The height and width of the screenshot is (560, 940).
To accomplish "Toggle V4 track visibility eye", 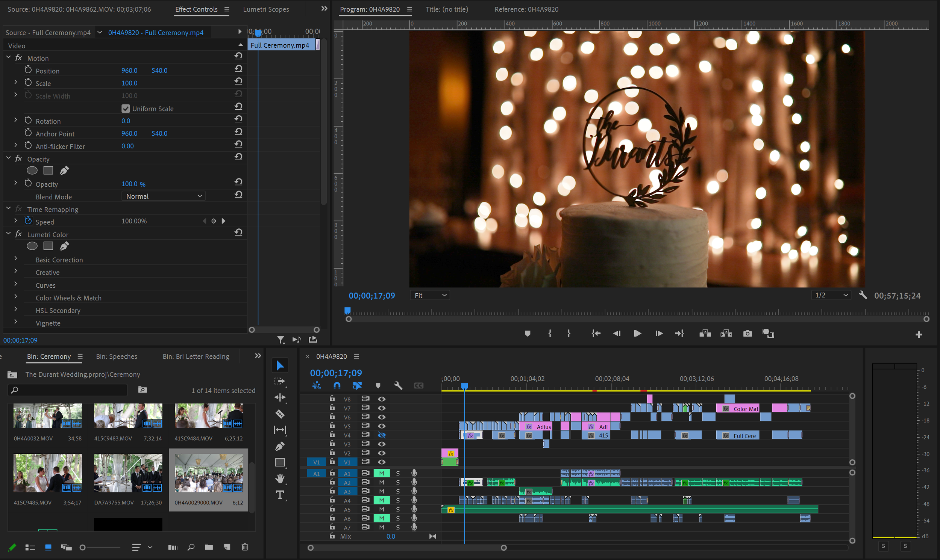I will point(382,435).
